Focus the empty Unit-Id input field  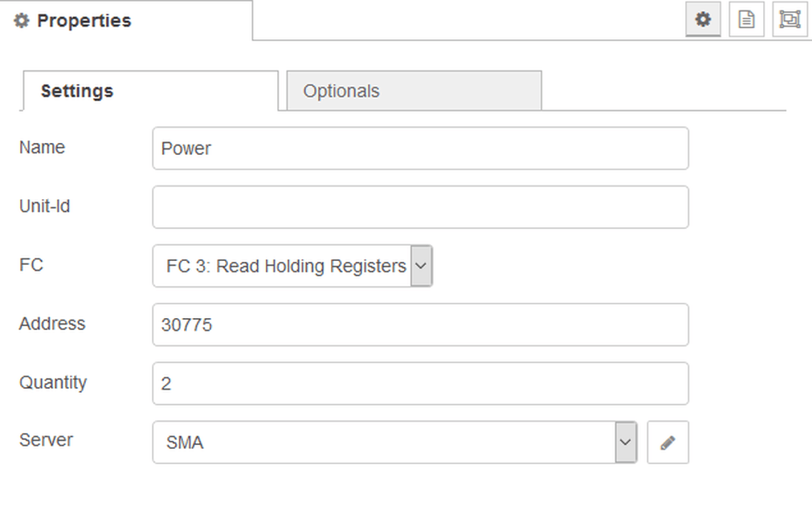pos(420,207)
